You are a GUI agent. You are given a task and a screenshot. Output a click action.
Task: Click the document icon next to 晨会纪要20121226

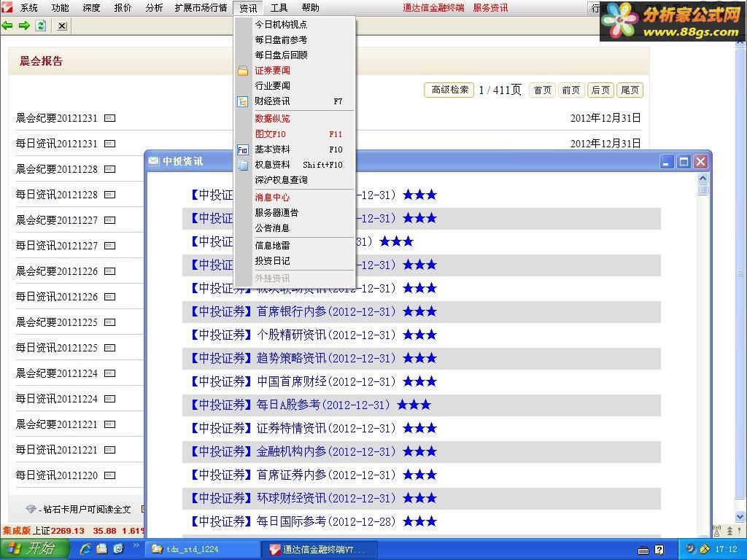[109, 271]
